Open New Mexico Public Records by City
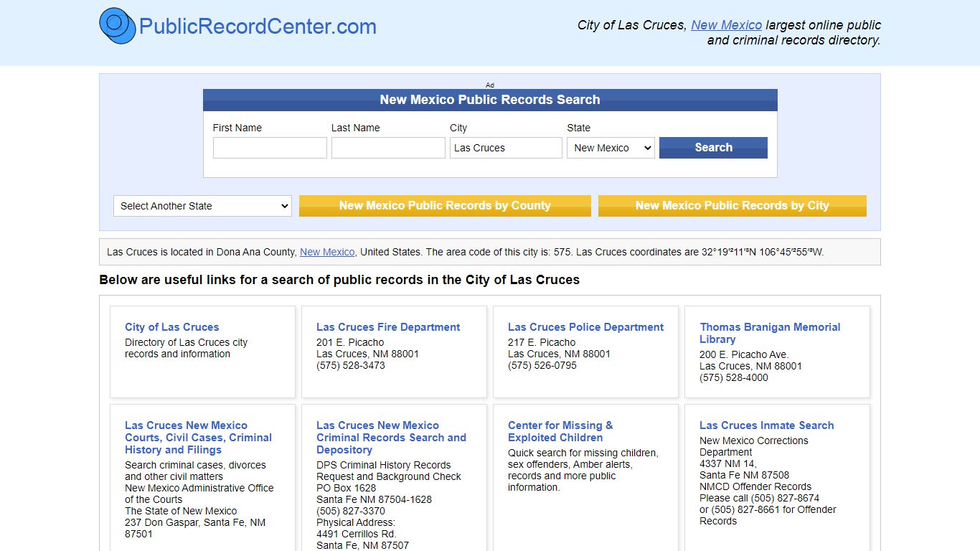 click(x=732, y=206)
